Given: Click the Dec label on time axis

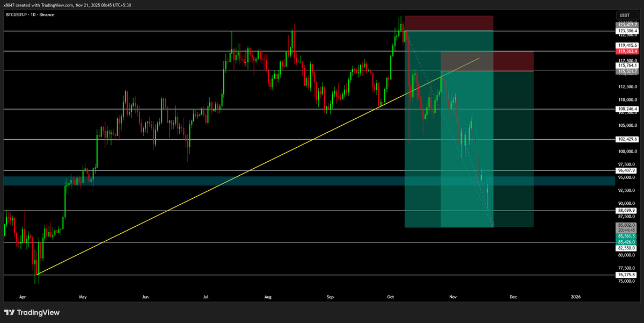Looking at the screenshot, I should click(x=513, y=296).
